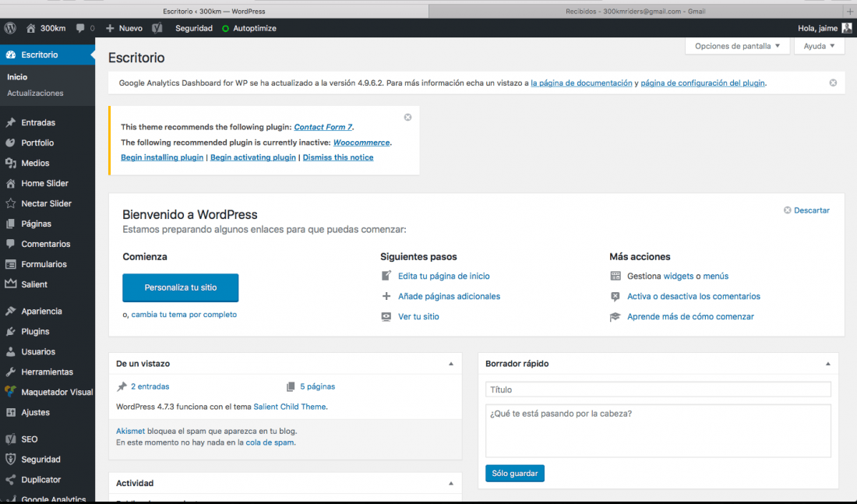Screen dimensions: 857x504
Task: Click the Maquetador Visual colorful icon
Action: coord(10,391)
